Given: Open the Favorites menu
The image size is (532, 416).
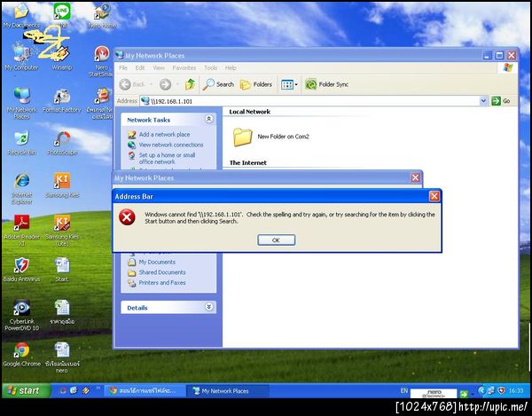Looking at the screenshot, I should (184, 68).
